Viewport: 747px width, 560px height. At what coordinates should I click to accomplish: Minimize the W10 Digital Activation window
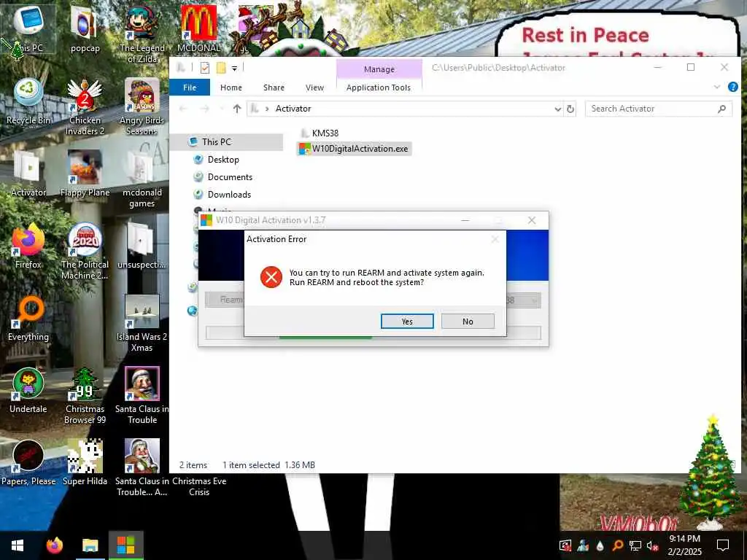(465, 220)
